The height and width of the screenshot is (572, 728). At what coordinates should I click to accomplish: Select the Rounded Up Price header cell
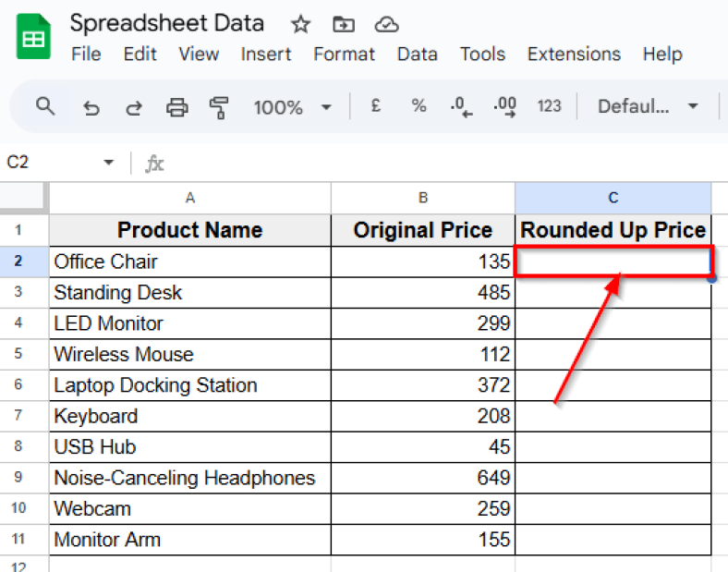click(x=613, y=230)
